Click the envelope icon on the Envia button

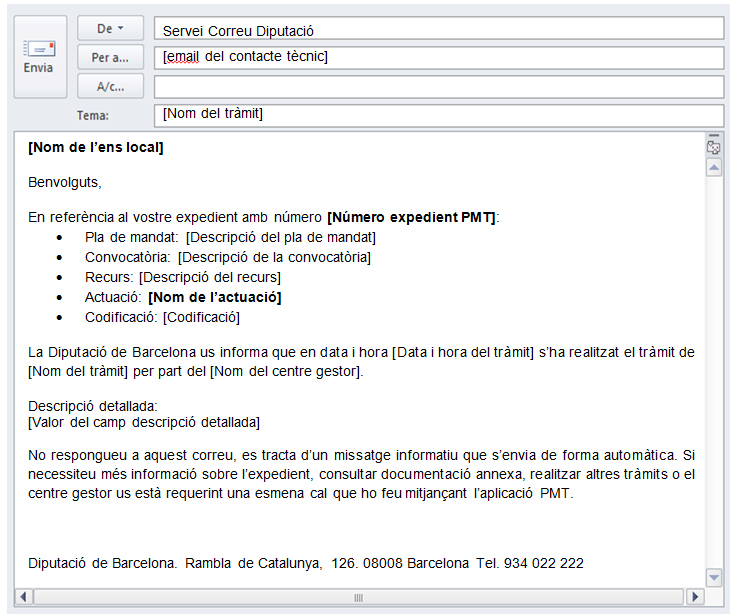(39, 49)
